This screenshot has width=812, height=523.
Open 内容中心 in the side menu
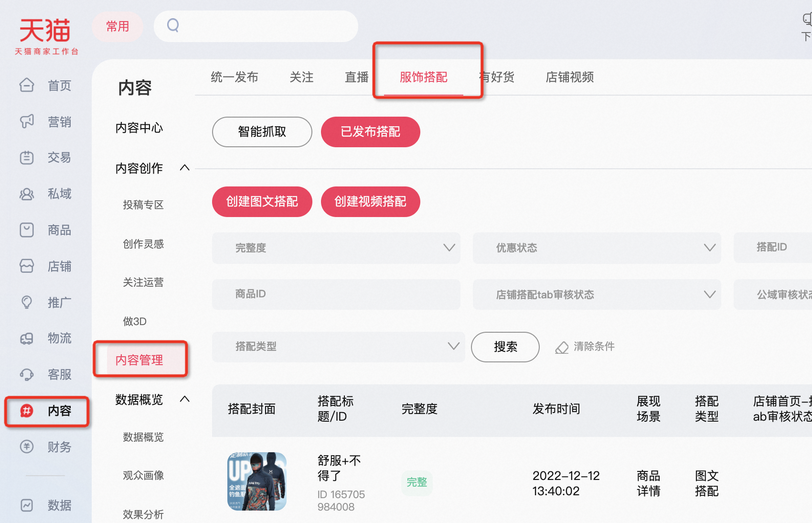[x=139, y=128]
